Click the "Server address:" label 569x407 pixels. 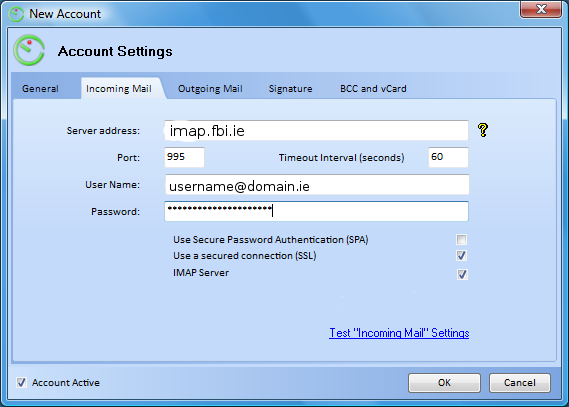point(103,131)
